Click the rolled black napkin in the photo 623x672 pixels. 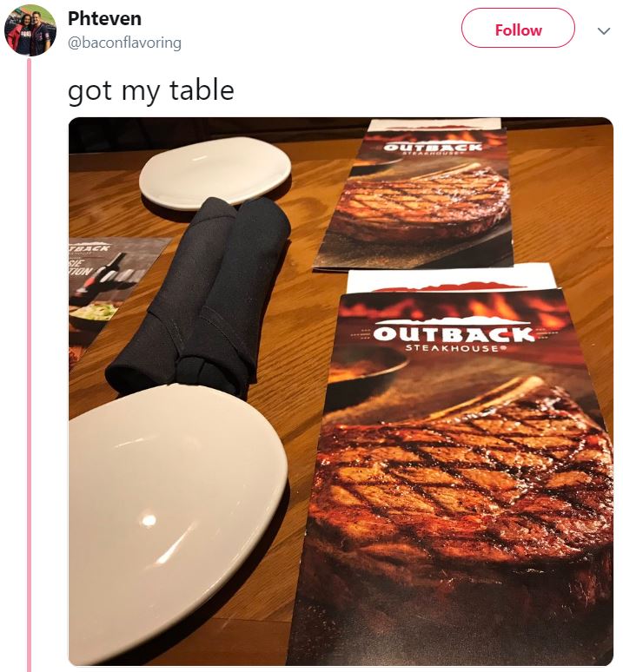202,296
